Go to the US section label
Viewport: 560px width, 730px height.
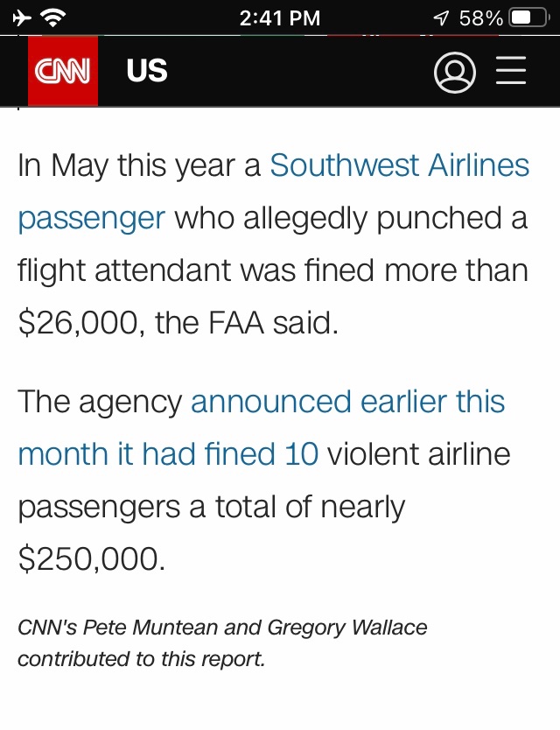(146, 71)
